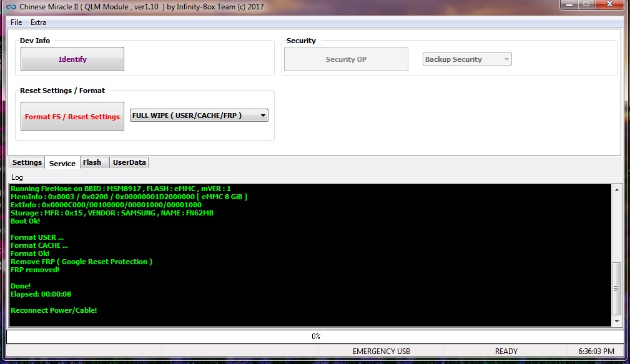
Task: Click the log scrollbar up arrow
Action: coord(617,189)
